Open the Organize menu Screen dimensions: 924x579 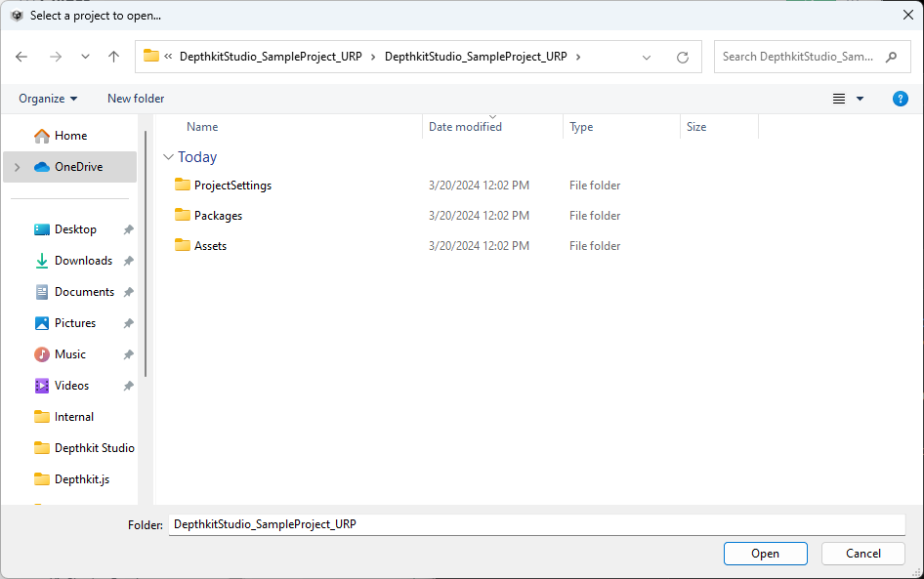tap(47, 99)
